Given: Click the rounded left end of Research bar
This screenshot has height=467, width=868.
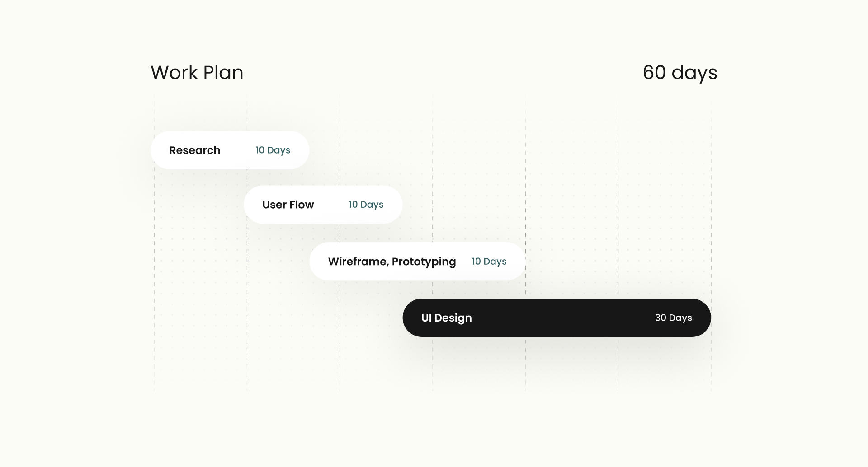Looking at the screenshot, I should pos(158,150).
